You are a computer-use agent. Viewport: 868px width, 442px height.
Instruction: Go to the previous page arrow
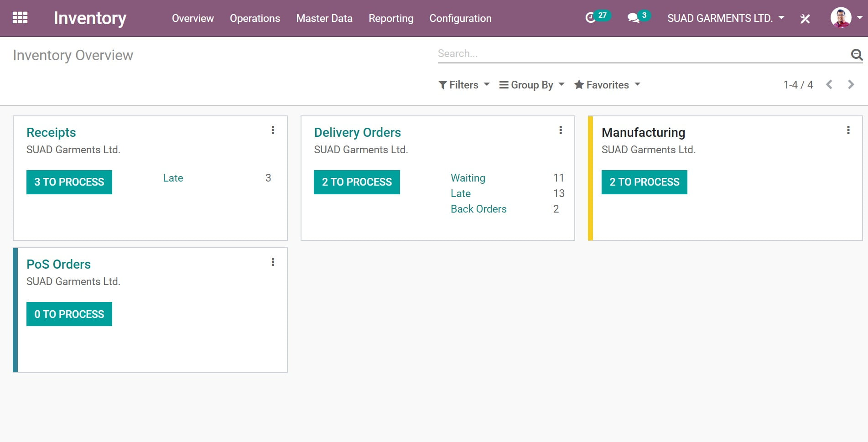pos(829,85)
